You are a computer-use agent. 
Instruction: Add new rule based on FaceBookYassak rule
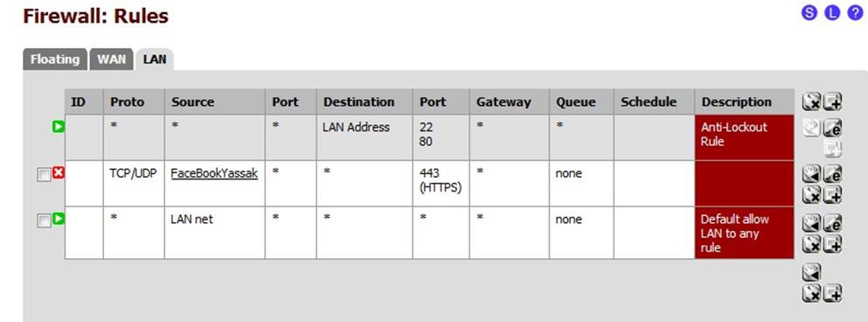(x=832, y=194)
